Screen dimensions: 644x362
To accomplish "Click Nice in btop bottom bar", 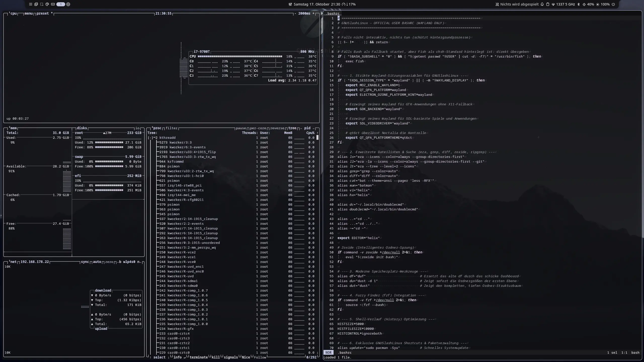I will 246,357.
